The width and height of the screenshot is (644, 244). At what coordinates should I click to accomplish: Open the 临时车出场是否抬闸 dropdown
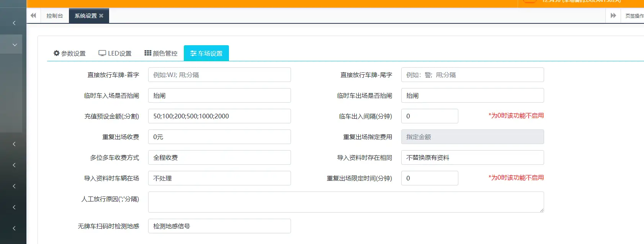coord(472,95)
